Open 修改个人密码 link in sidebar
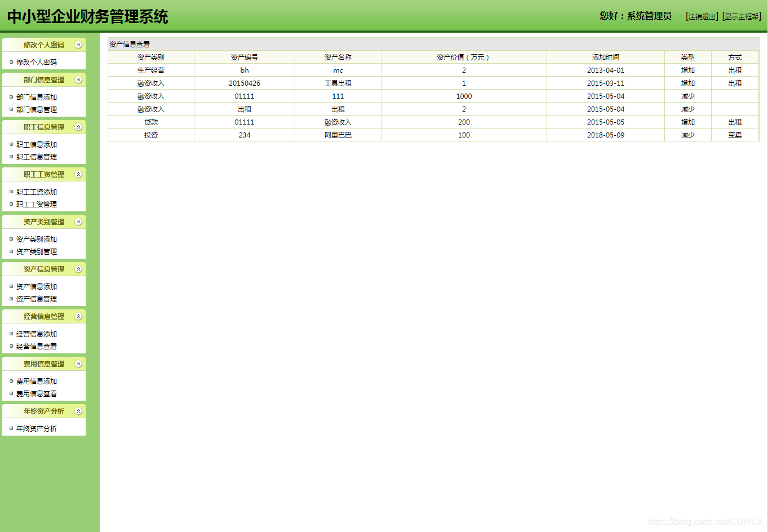This screenshot has width=768, height=532. (x=37, y=63)
